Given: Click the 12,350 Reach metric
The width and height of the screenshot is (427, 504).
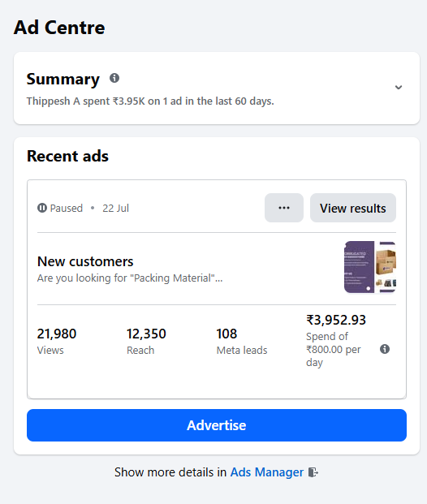Looking at the screenshot, I should click(x=146, y=341).
